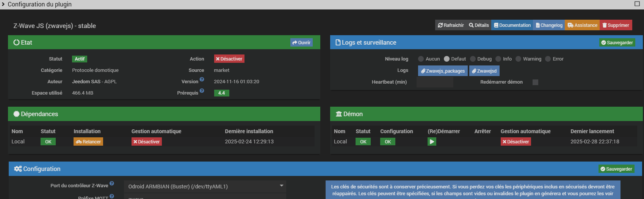Select the Aucun log level

click(421, 59)
